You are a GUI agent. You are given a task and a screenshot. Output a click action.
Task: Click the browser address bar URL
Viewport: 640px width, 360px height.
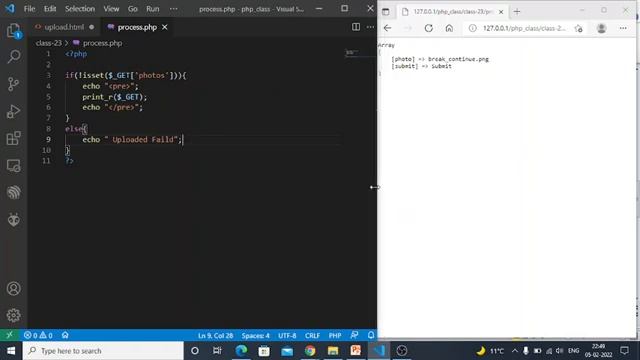[x=524, y=28]
